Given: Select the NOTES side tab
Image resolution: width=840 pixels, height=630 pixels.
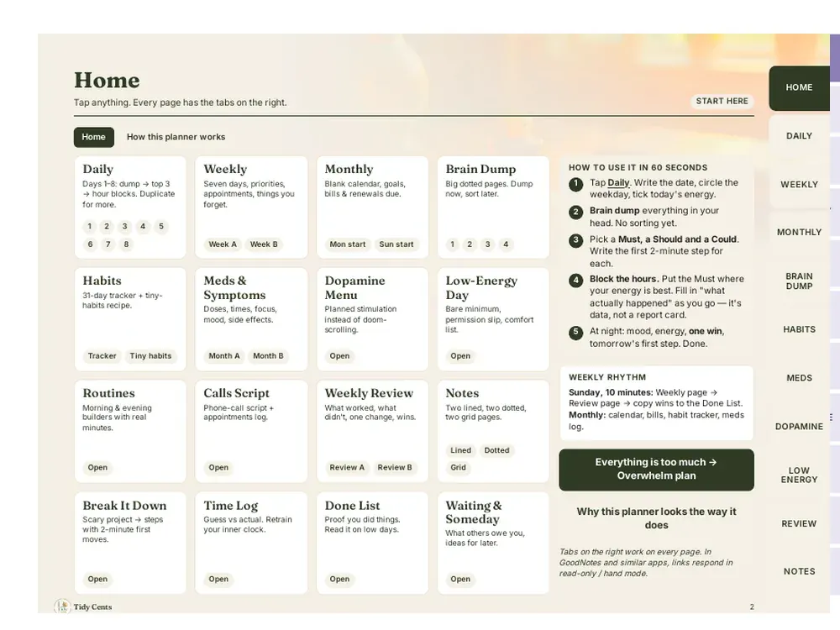Looking at the screenshot, I should [799, 571].
